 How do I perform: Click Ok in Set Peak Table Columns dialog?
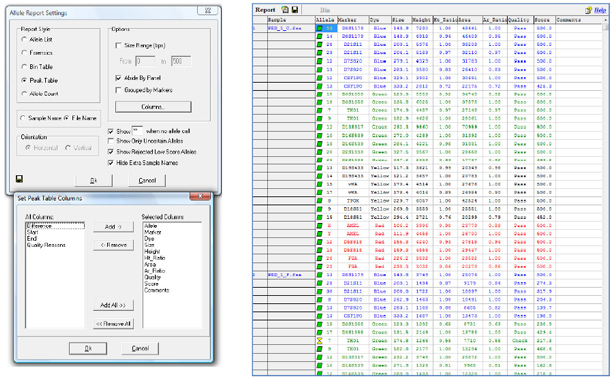[x=88, y=348]
